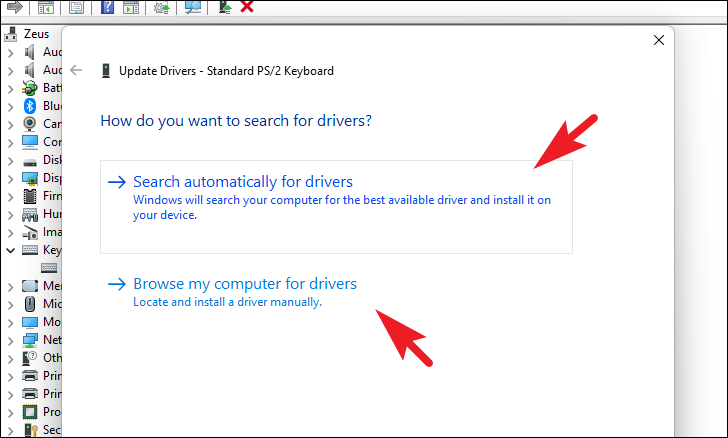
Task: Expand the Disk drives category
Action: click(x=10, y=160)
